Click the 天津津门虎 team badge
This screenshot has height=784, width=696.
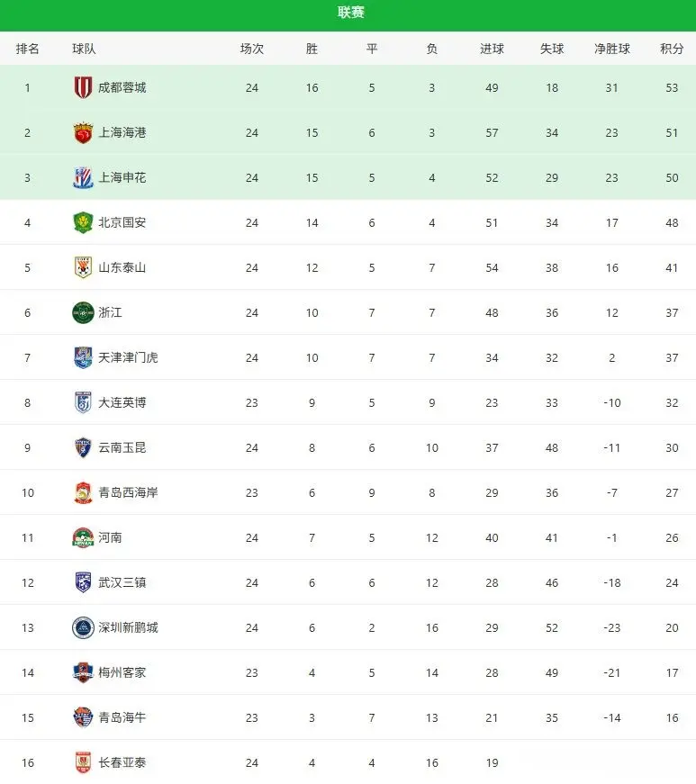point(83,357)
